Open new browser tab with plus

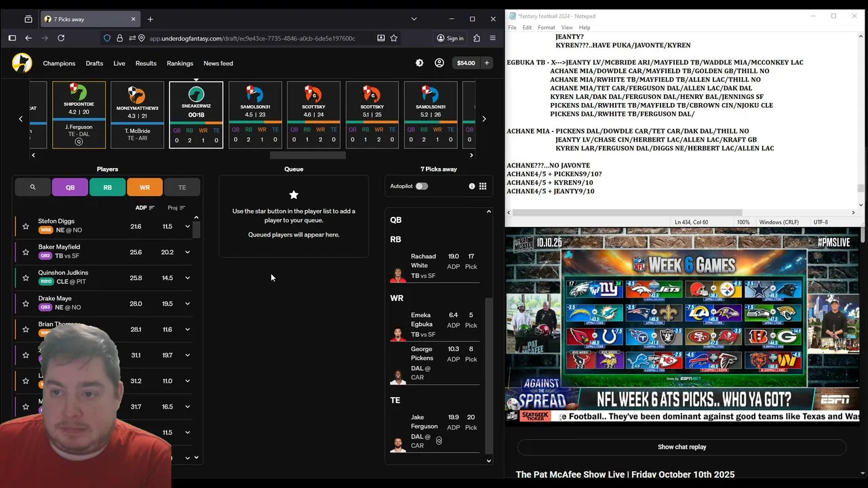click(x=151, y=19)
